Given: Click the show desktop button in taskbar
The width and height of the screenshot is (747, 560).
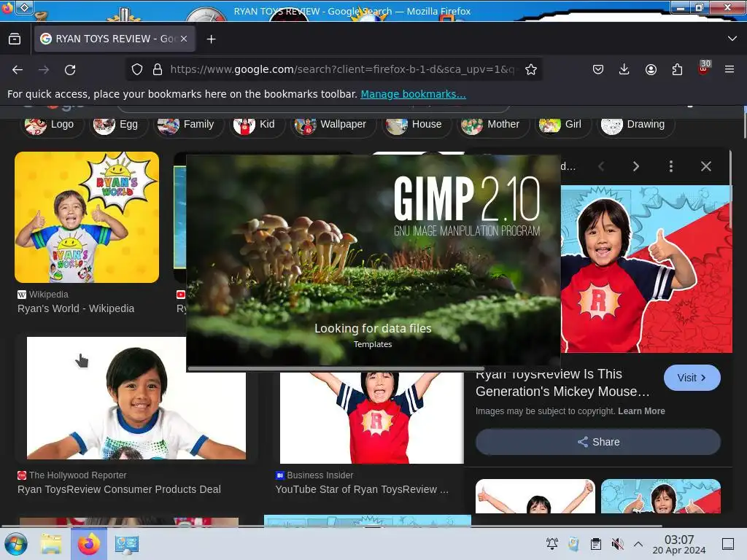Looking at the screenshot, I should click(x=727, y=544).
